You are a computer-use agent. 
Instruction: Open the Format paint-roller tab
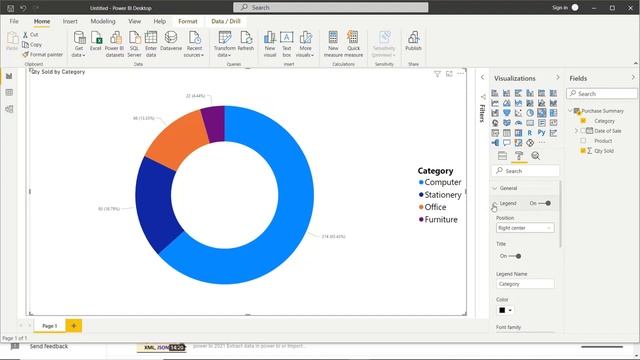519,156
